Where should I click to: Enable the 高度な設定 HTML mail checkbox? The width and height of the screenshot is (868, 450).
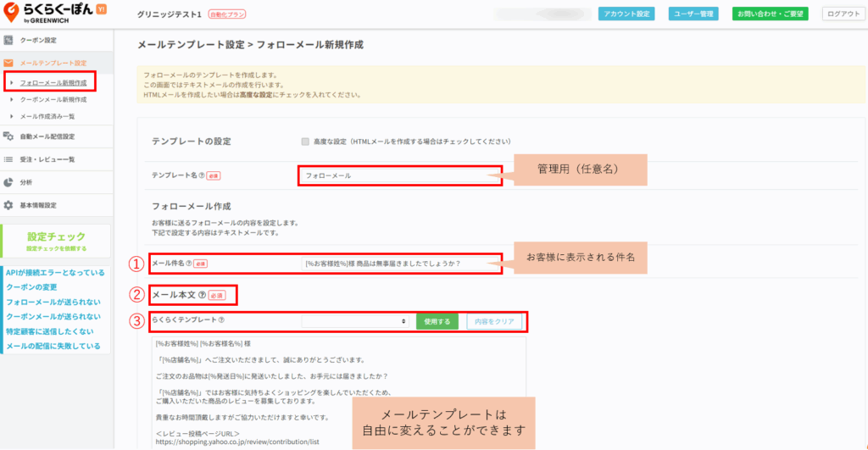[305, 141]
